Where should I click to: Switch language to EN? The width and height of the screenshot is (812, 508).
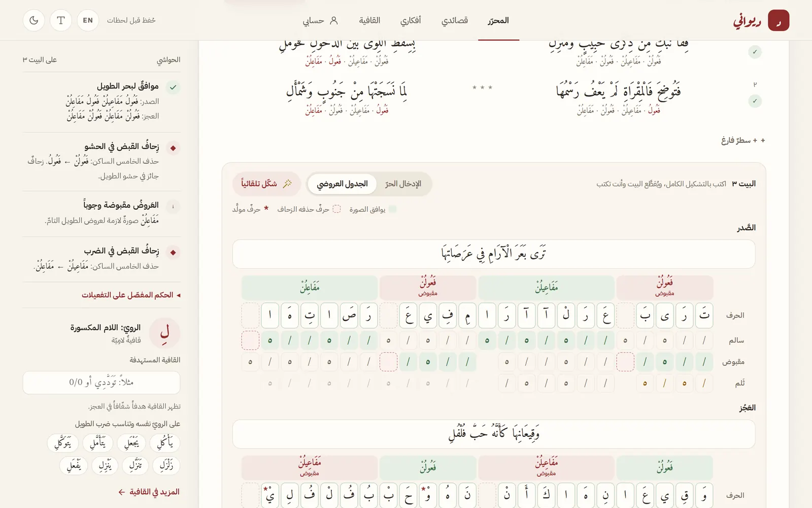click(88, 20)
